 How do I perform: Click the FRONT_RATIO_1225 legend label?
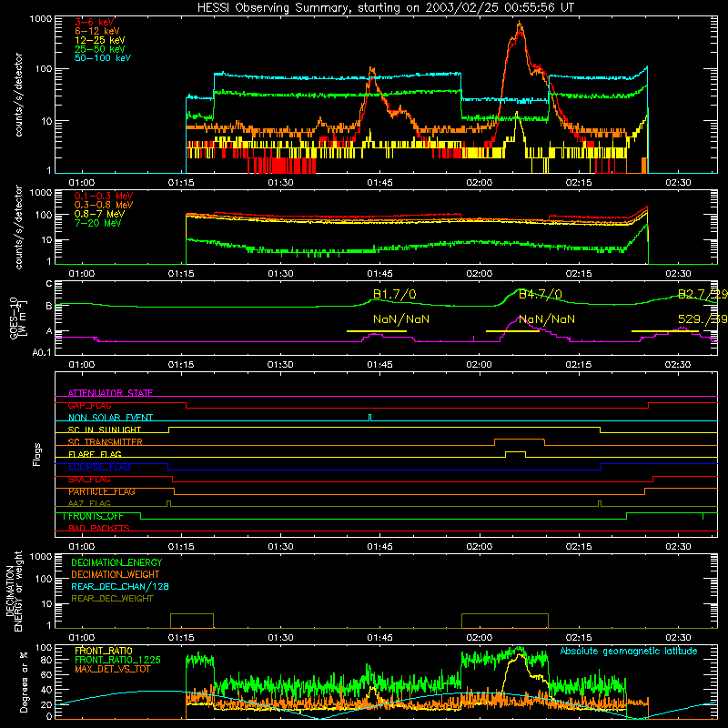(117, 660)
